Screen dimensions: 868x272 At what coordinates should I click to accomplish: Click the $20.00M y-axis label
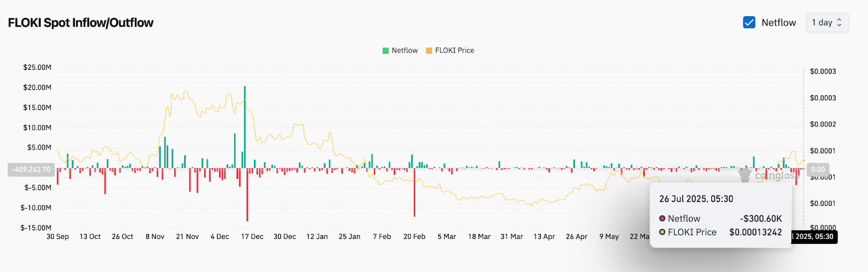tap(37, 87)
